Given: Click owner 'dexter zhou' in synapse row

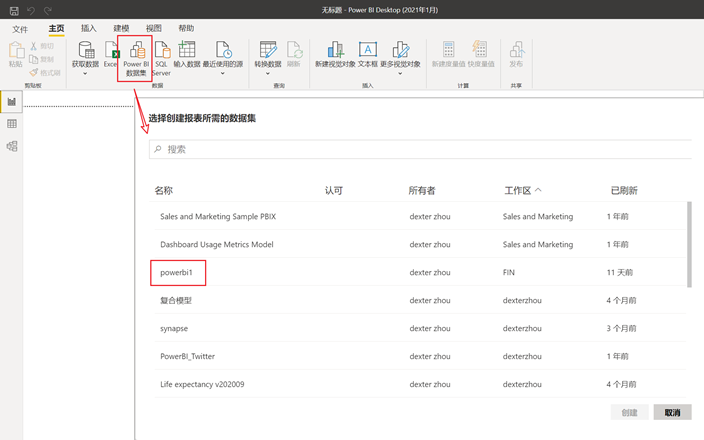Looking at the screenshot, I should 430,328.
